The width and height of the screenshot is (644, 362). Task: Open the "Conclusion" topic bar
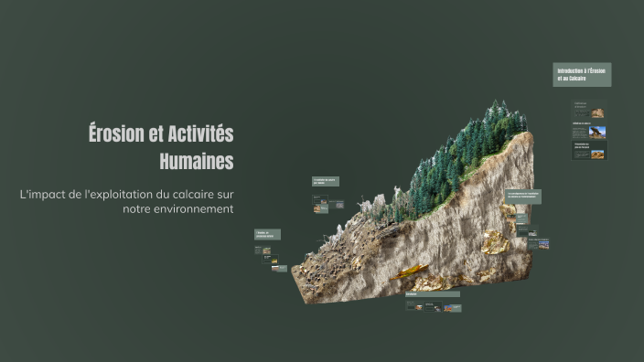pos(433,293)
